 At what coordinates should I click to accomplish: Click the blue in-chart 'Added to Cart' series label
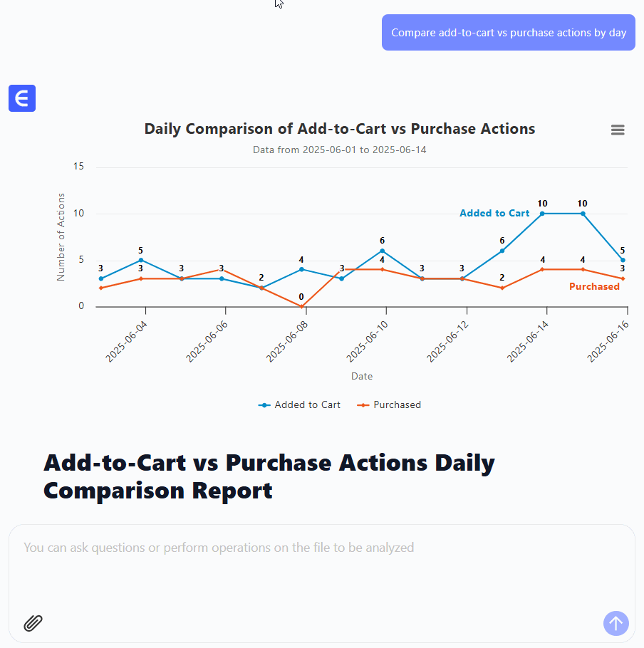point(494,214)
